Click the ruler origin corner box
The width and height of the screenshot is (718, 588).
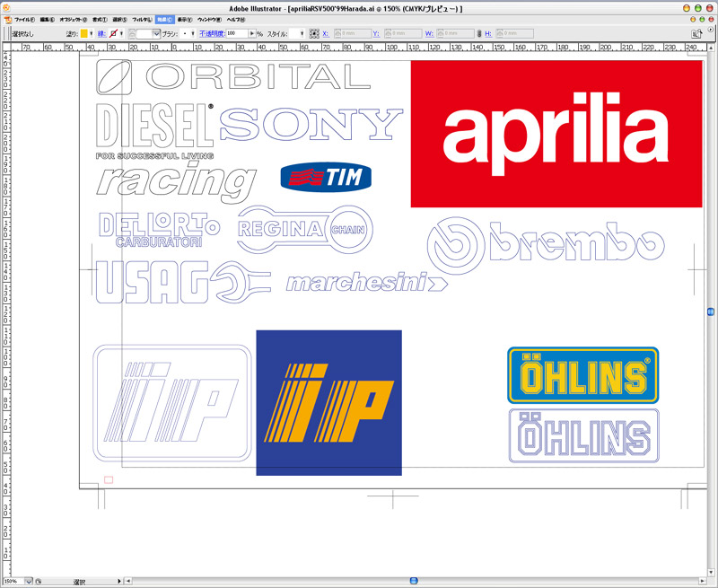(x=5, y=45)
